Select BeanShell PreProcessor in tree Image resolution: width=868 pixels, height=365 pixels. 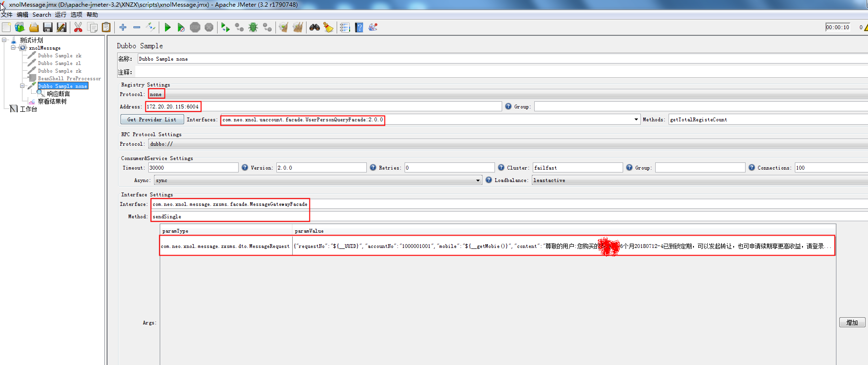click(69, 78)
